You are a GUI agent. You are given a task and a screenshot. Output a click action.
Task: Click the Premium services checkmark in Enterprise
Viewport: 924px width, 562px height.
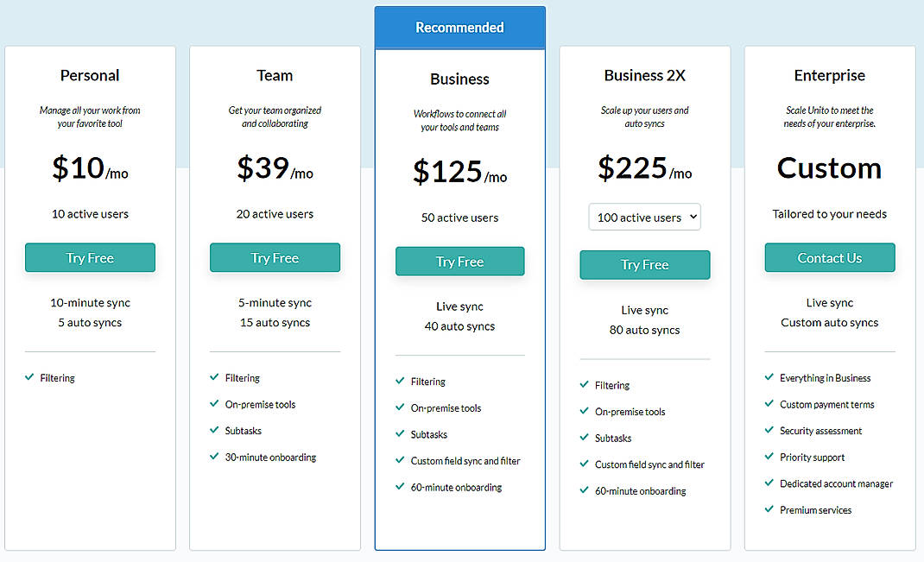[769, 509]
